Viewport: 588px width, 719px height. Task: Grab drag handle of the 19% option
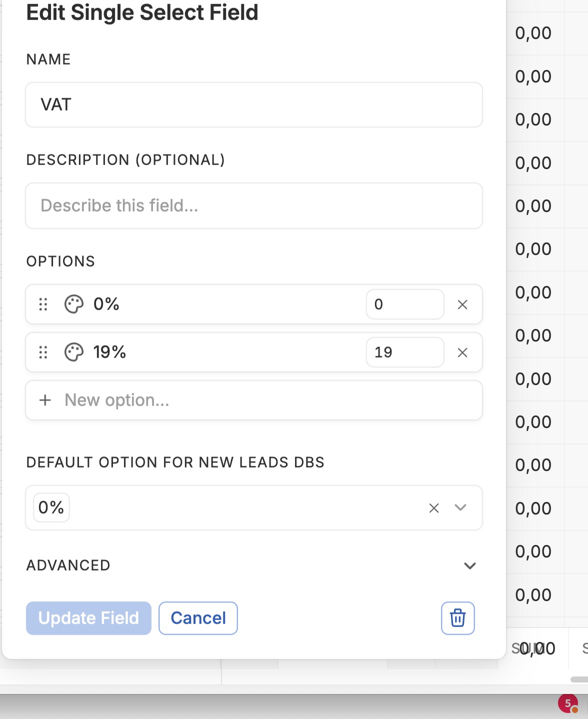click(43, 352)
